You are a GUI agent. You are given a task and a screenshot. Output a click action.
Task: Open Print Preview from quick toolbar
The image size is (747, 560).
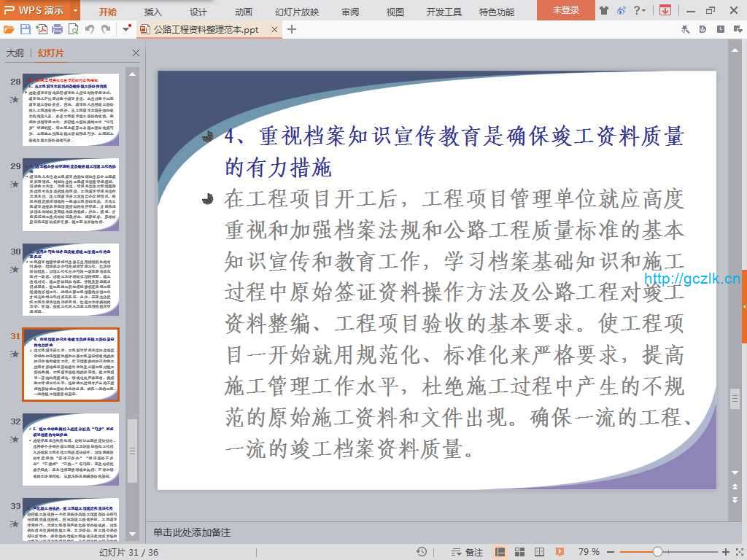(x=73, y=29)
